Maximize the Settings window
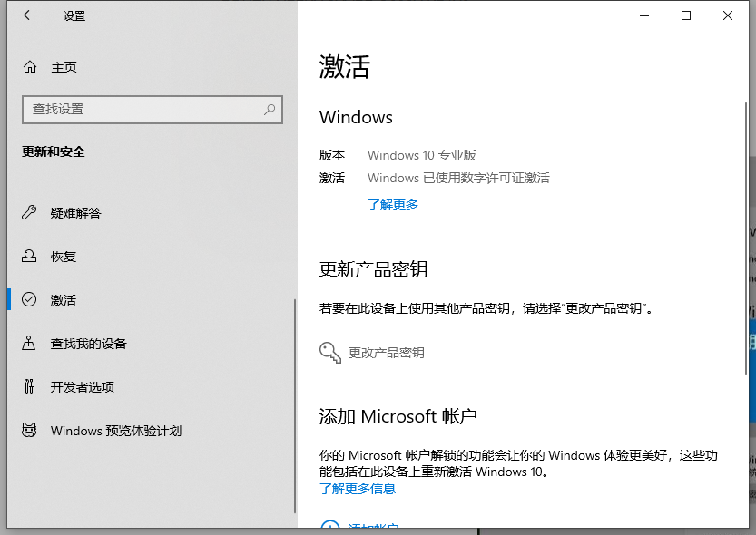This screenshot has width=756, height=535. click(x=686, y=15)
